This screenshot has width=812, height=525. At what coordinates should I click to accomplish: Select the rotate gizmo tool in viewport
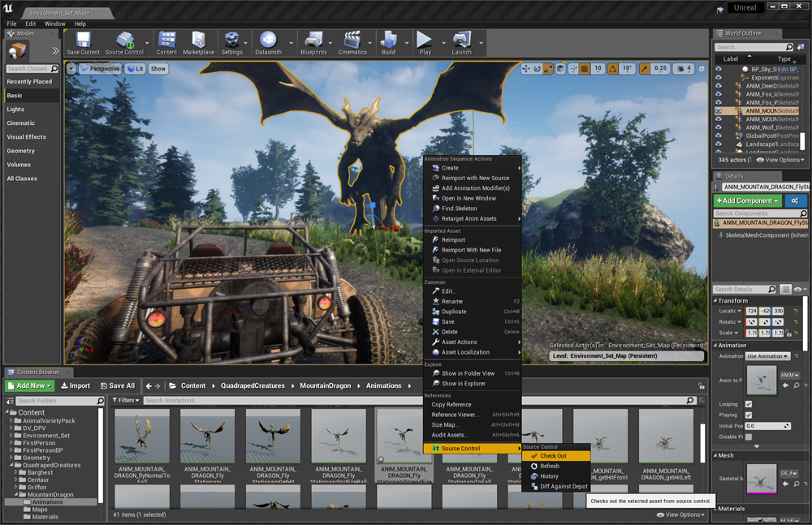coord(537,68)
